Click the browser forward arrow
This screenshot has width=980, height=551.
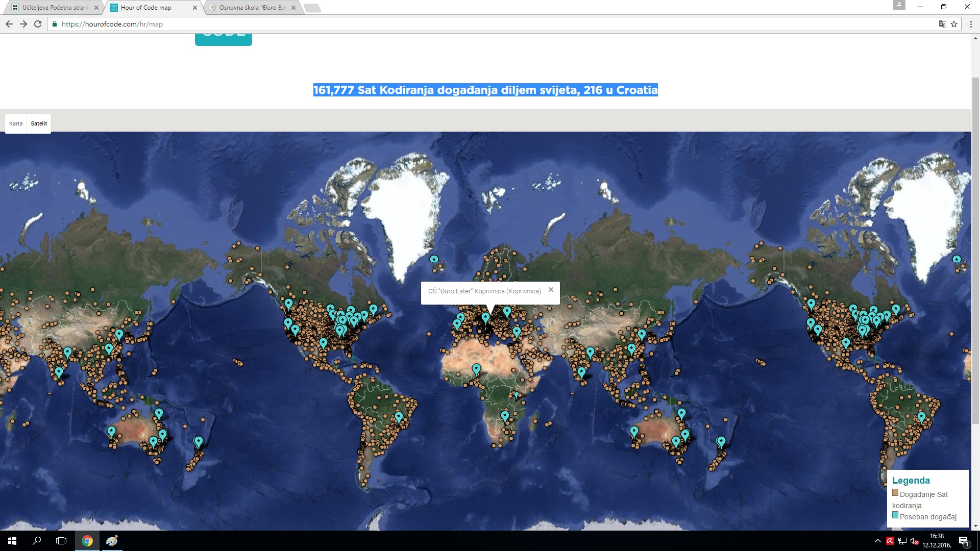tap(23, 24)
